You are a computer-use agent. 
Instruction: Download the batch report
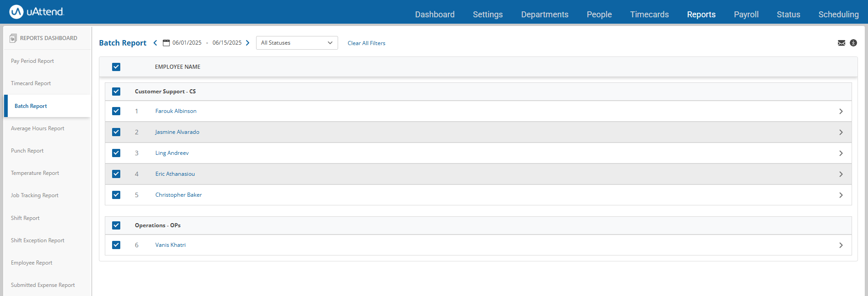click(853, 43)
